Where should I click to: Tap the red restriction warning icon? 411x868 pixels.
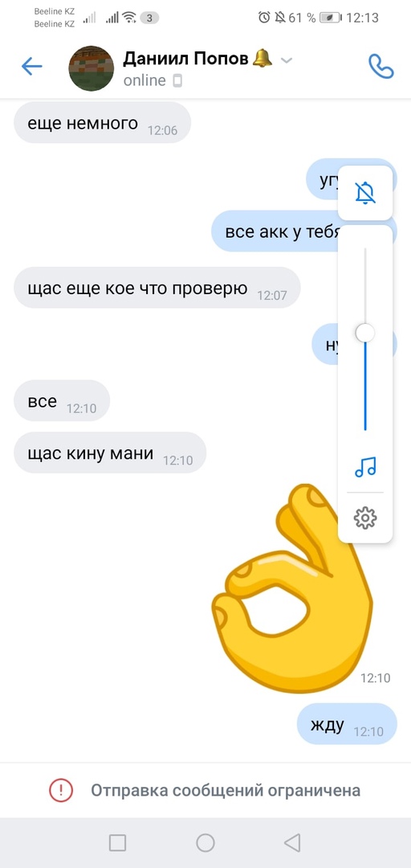coord(61,790)
